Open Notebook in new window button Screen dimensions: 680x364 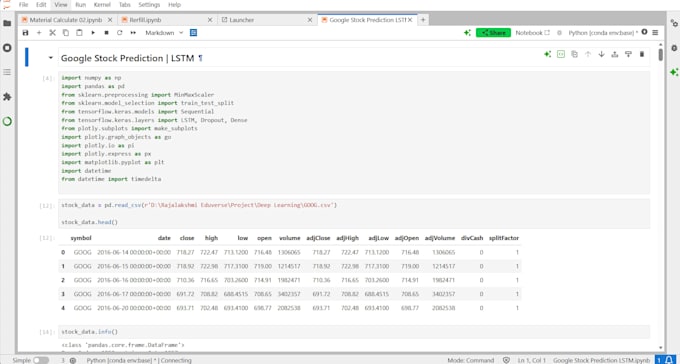(x=532, y=33)
